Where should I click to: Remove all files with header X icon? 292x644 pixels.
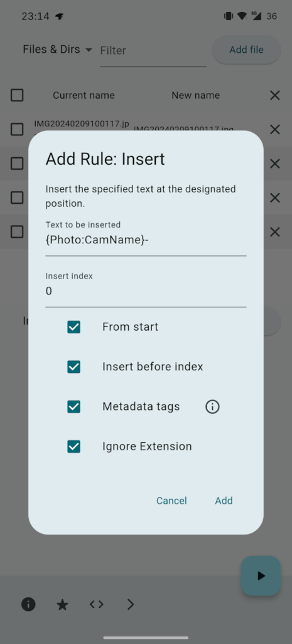point(275,96)
